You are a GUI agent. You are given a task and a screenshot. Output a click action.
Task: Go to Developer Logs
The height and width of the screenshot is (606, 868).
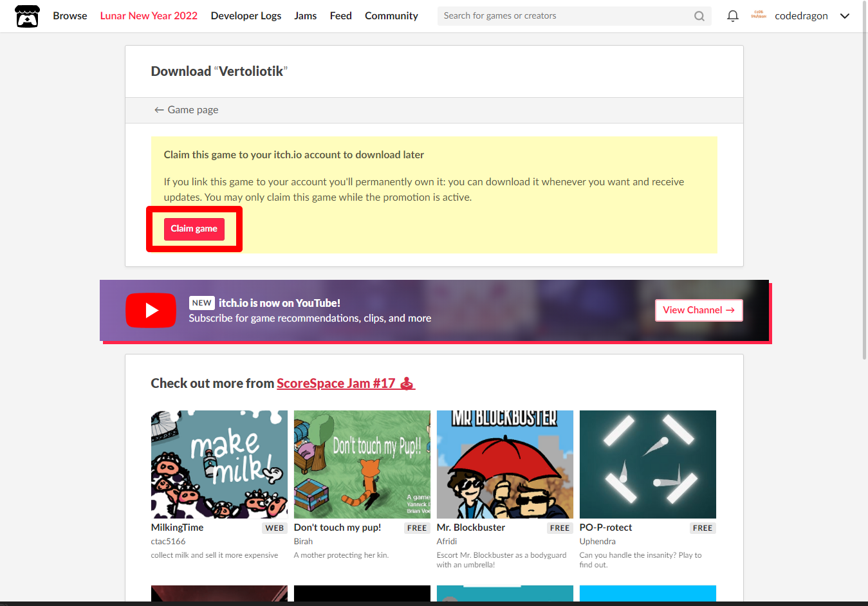point(246,16)
